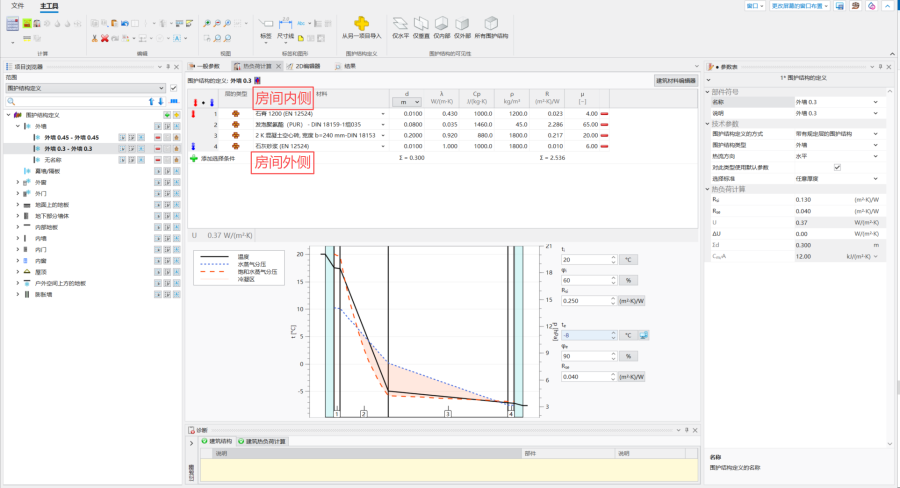Open the 文件 menu
900x488 pixels.
(x=17, y=5)
